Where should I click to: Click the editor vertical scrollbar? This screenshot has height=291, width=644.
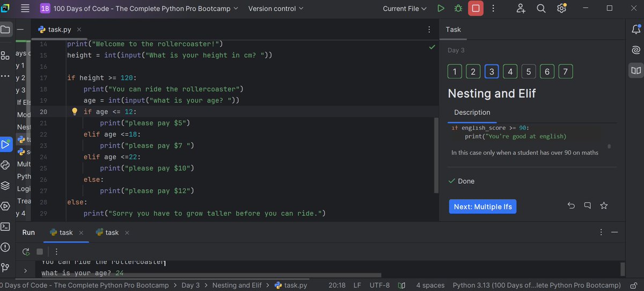[x=437, y=155]
